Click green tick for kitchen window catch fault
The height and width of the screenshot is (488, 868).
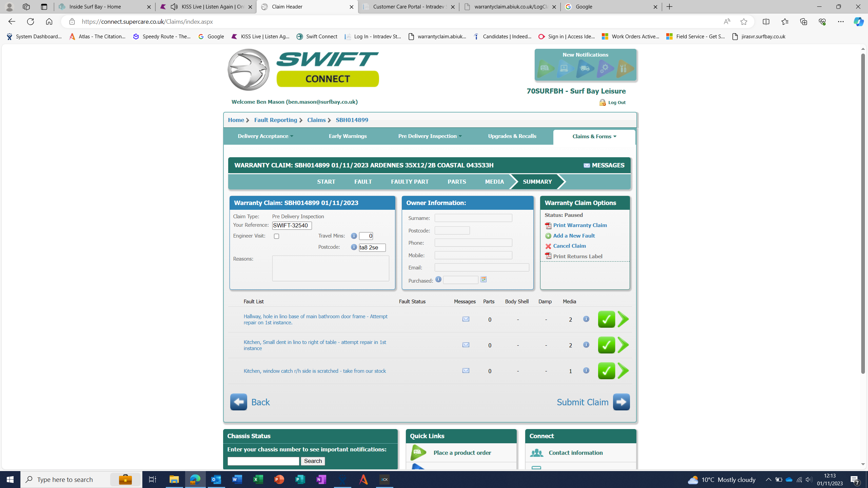pos(606,371)
